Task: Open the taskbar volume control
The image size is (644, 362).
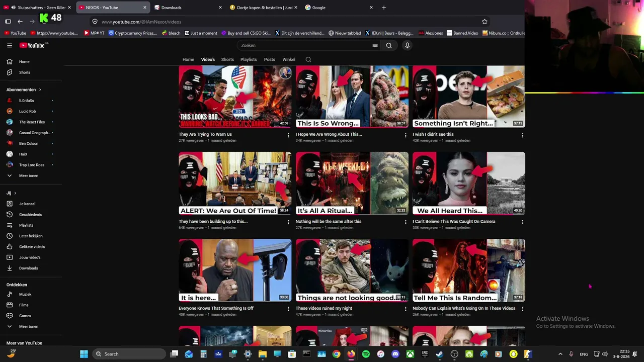Action: coord(605,354)
